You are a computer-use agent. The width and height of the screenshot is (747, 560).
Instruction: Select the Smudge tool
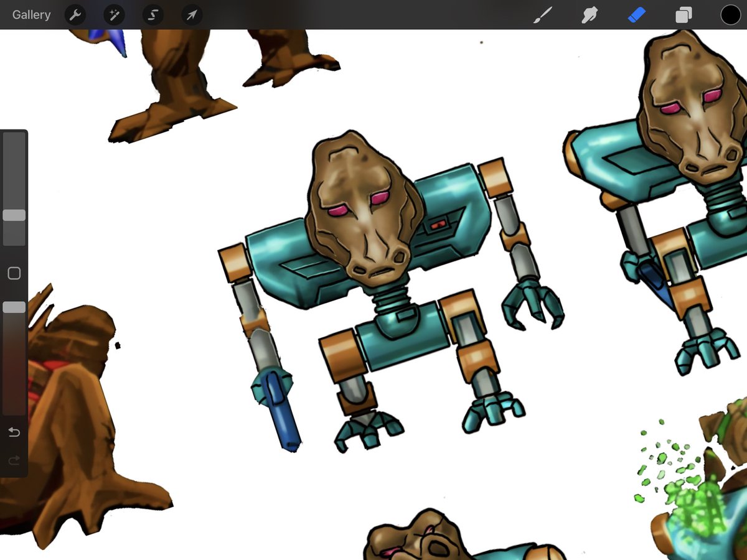tap(589, 14)
